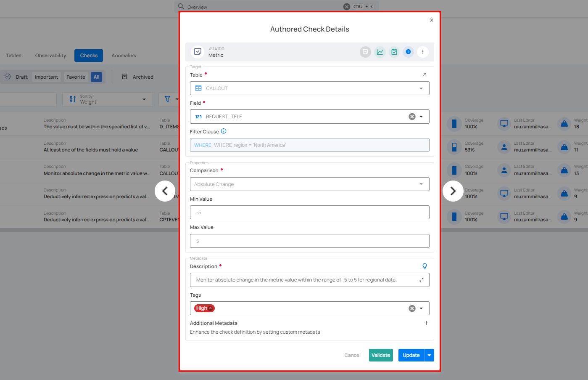Select the All filter chip
This screenshot has width=588, height=380.
tap(96, 77)
